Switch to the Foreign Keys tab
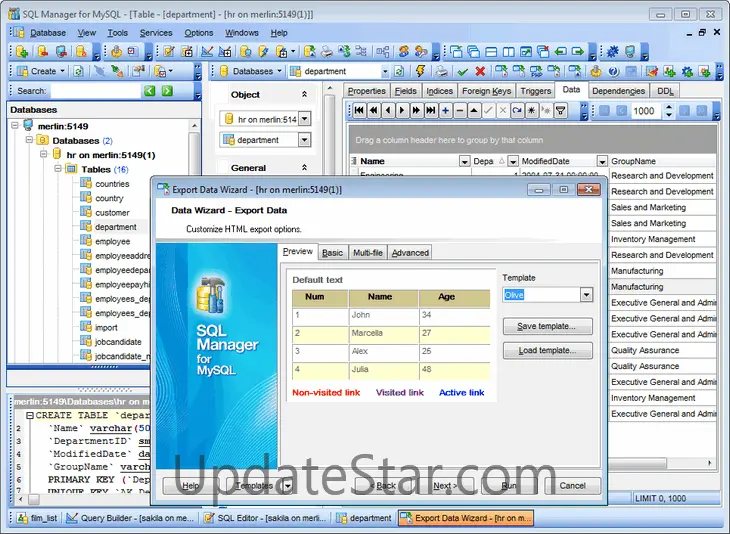Image resolution: width=730 pixels, height=534 pixels. [487, 91]
